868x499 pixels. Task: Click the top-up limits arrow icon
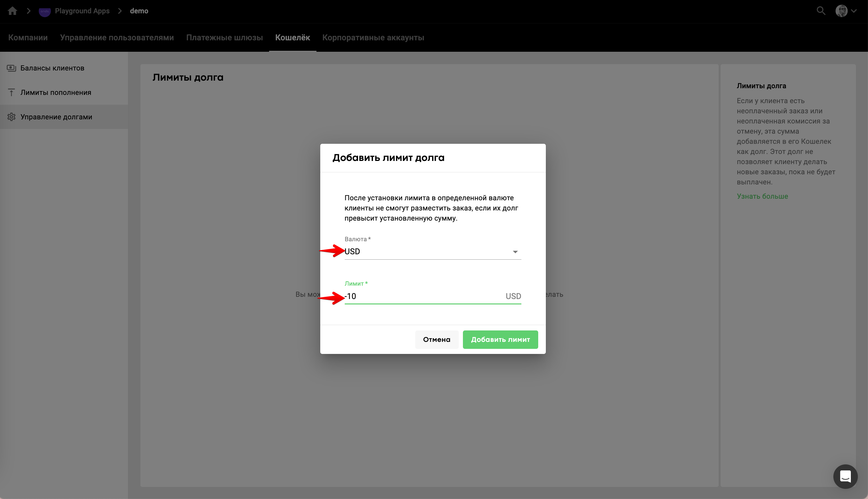click(11, 93)
